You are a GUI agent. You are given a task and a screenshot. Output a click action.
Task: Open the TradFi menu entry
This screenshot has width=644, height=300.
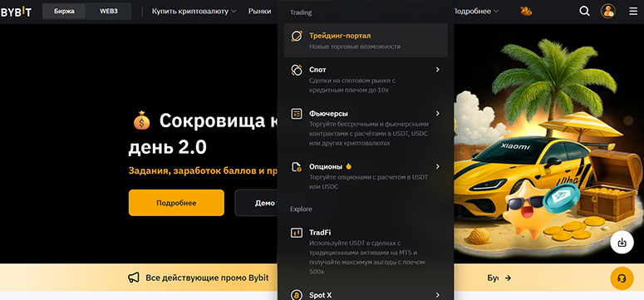pyautogui.click(x=366, y=252)
